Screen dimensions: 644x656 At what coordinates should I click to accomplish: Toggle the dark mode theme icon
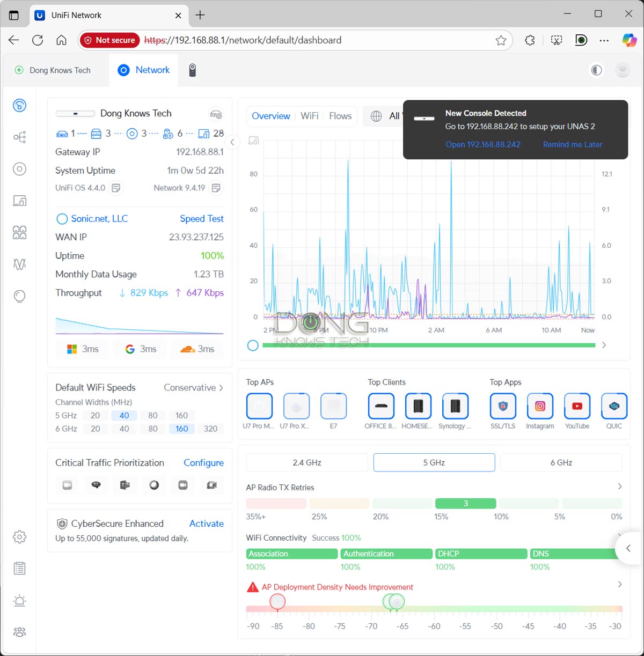[596, 70]
